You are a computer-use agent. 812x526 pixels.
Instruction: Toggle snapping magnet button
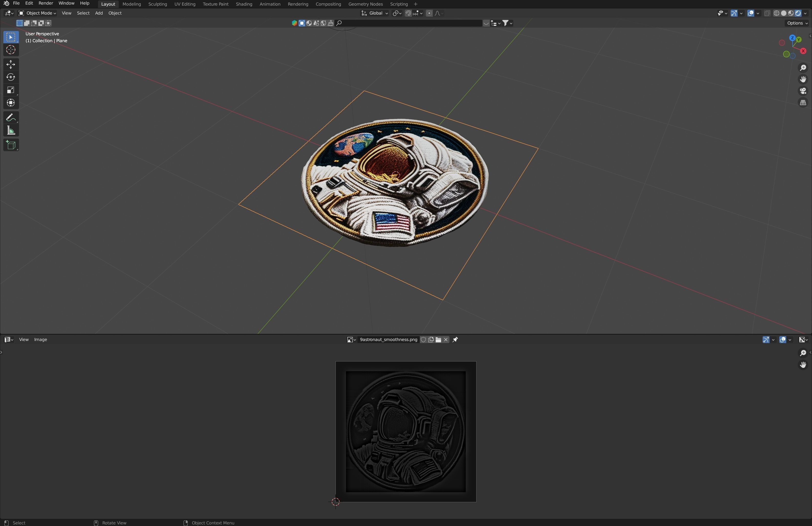coord(408,13)
